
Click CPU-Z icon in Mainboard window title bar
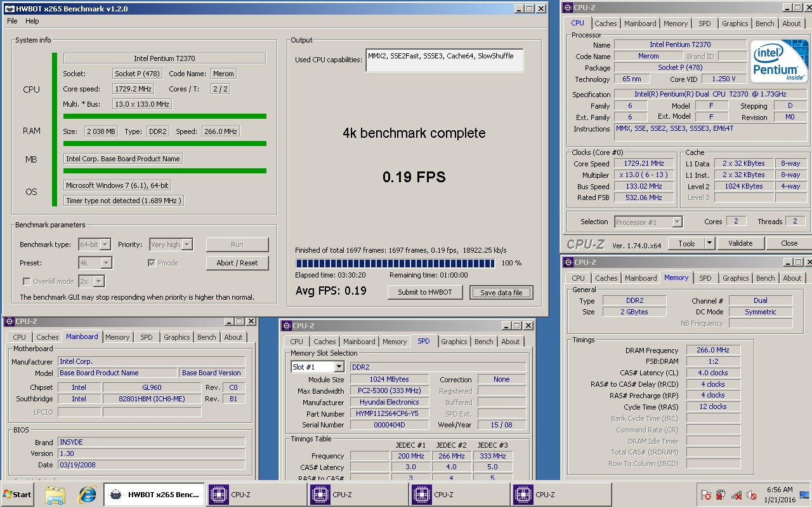[9, 321]
